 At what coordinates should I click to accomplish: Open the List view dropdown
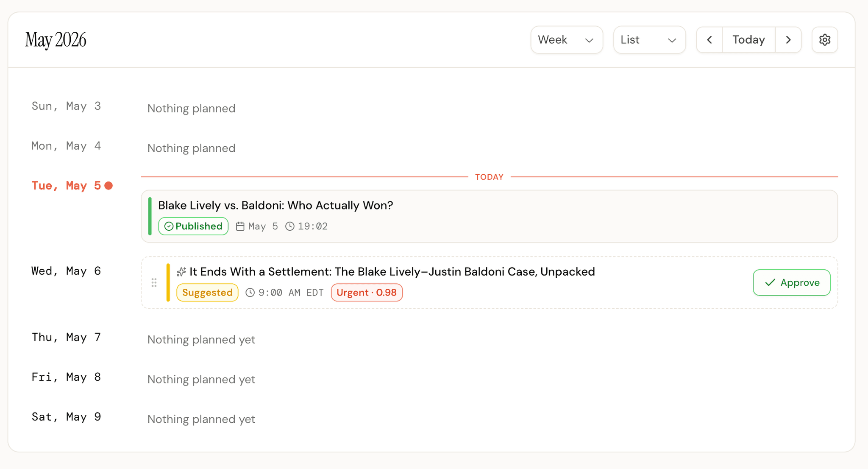(649, 40)
